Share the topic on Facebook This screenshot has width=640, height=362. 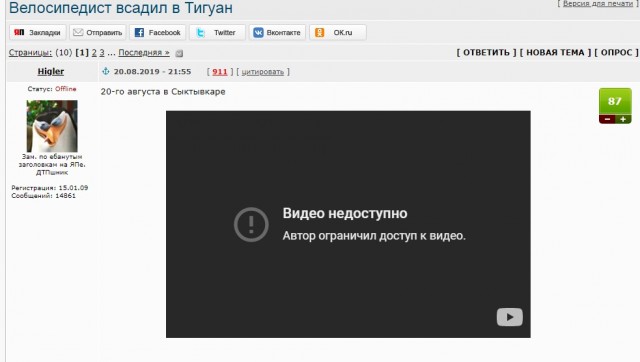point(158,32)
